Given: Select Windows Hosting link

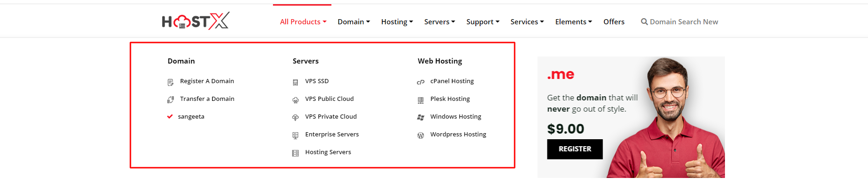Looking at the screenshot, I should click(456, 116).
